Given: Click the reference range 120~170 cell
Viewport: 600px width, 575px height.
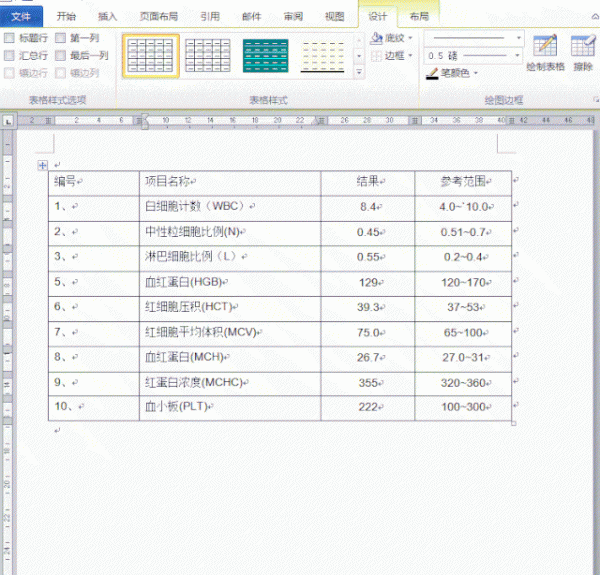Looking at the screenshot, I should (x=463, y=284).
